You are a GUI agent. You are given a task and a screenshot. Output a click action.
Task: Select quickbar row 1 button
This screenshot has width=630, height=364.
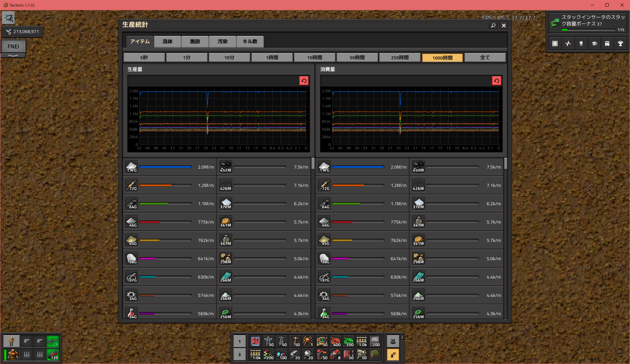240,341
